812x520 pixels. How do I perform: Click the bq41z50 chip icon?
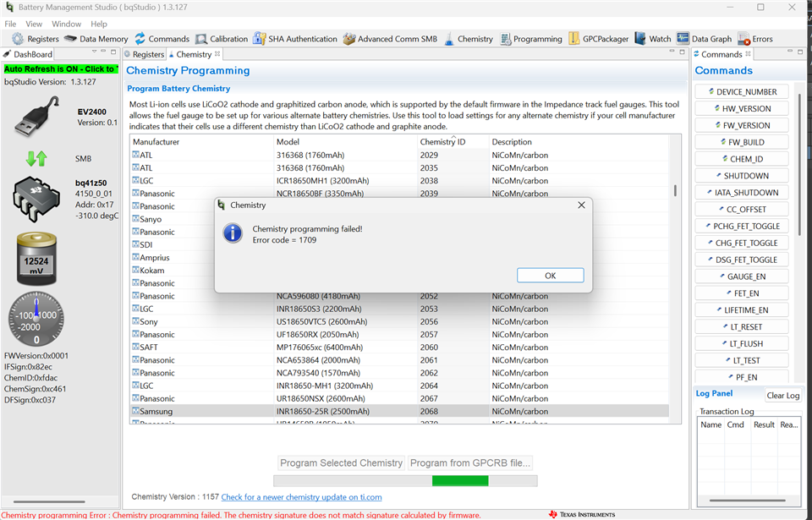tap(36, 200)
